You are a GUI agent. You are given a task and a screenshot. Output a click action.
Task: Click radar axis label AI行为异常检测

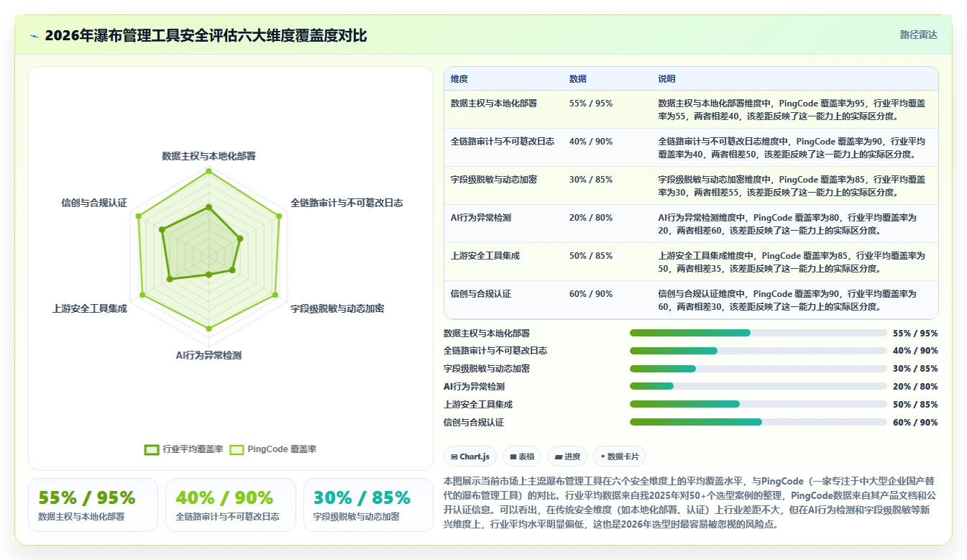(x=208, y=355)
